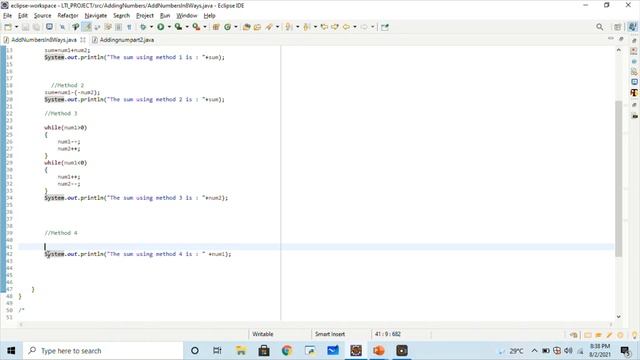
Task: Open the New Java Class dropdown arrow
Action: 236,27
